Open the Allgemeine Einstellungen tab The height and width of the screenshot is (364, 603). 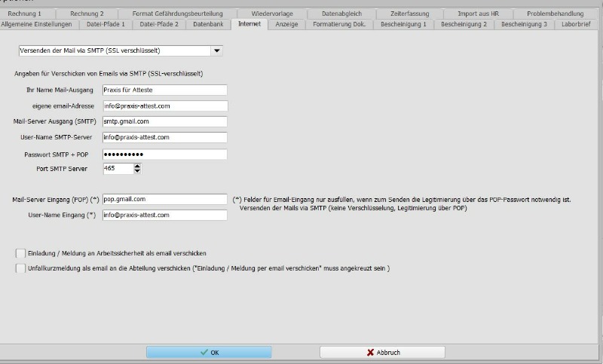click(x=37, y=25)
